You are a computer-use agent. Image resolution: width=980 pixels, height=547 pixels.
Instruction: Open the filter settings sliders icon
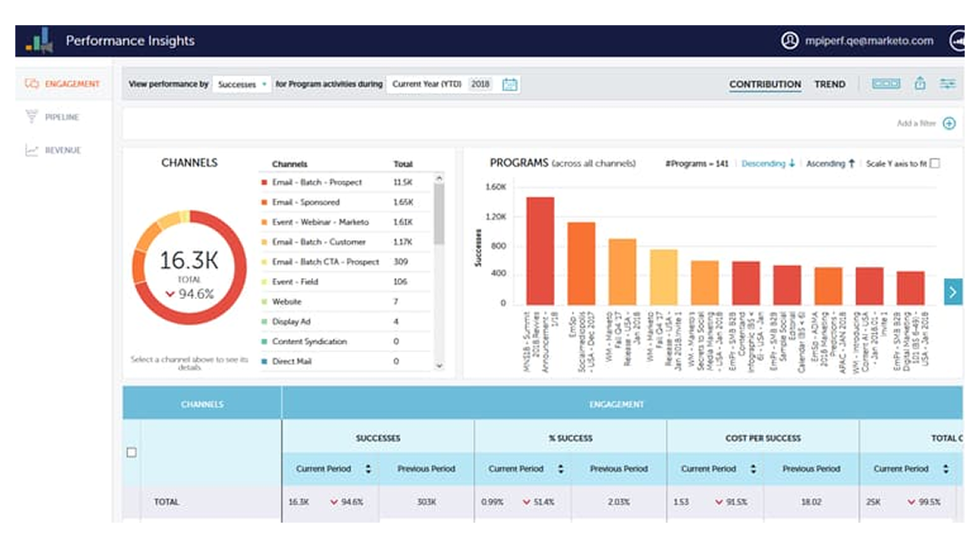pos(948,84)
